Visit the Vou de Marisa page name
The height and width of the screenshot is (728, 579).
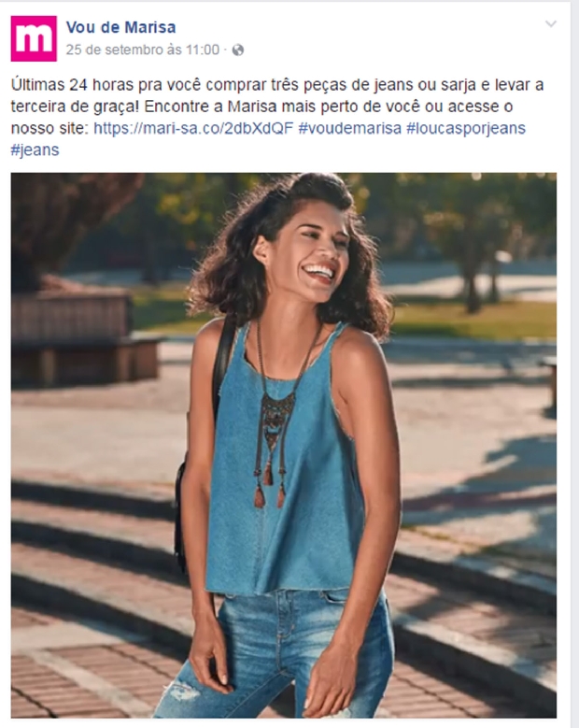[120, 27]
